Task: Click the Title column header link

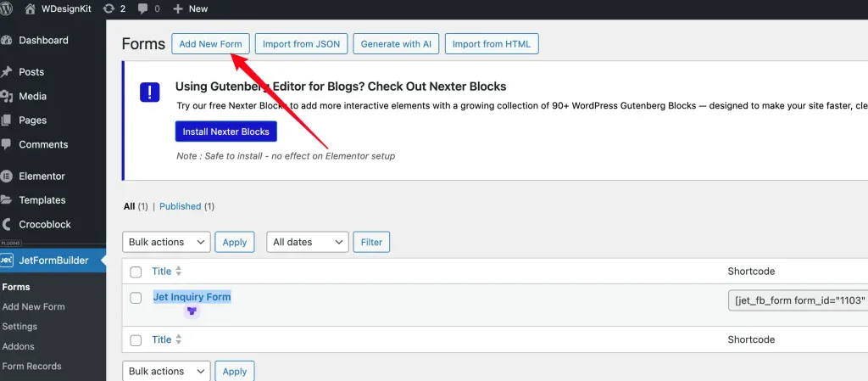Action: click(162, 272)
